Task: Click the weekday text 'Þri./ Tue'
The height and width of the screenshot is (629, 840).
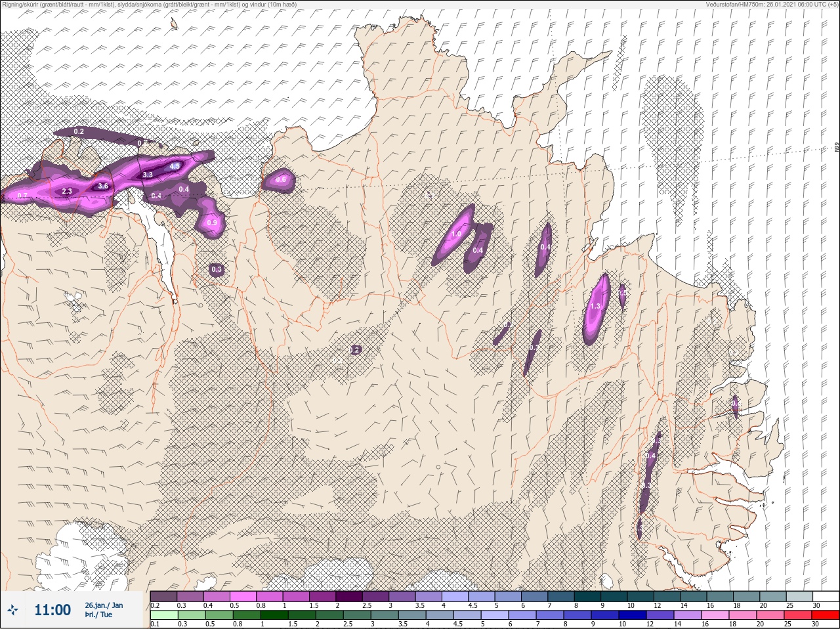Action: (98, 615)
